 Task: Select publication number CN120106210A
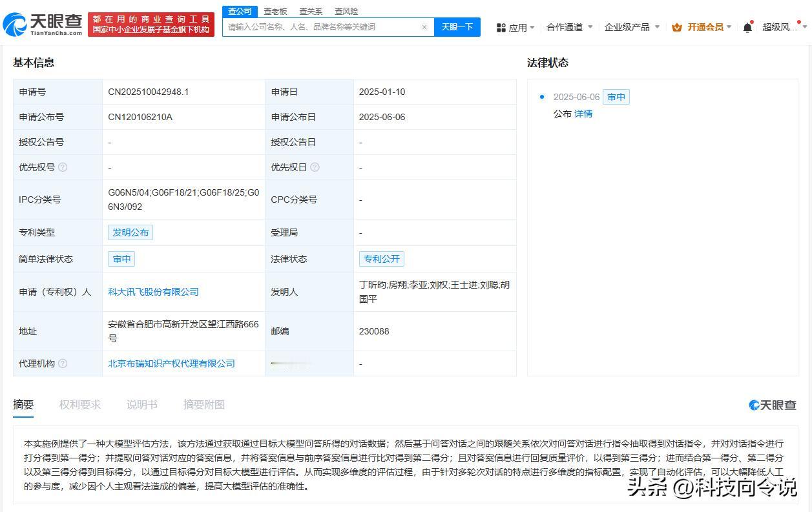tap(140, 117)
